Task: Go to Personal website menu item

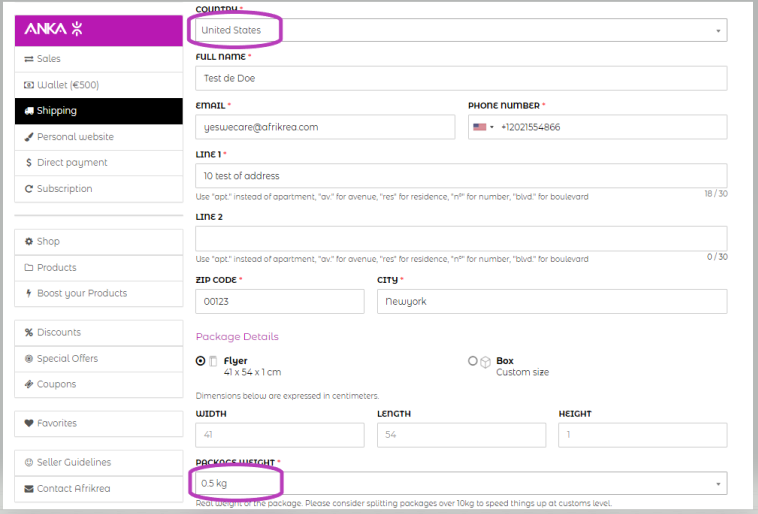Action: coord(99,137)
